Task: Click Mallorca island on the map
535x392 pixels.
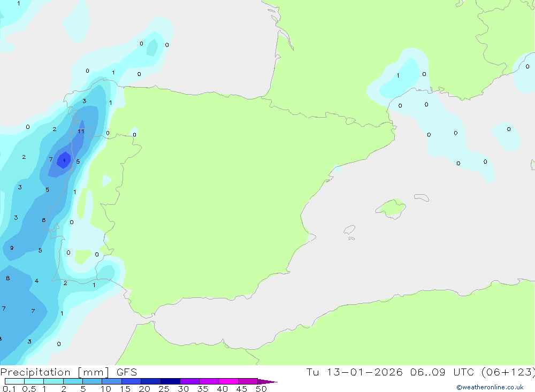Action: coord(391,208)
